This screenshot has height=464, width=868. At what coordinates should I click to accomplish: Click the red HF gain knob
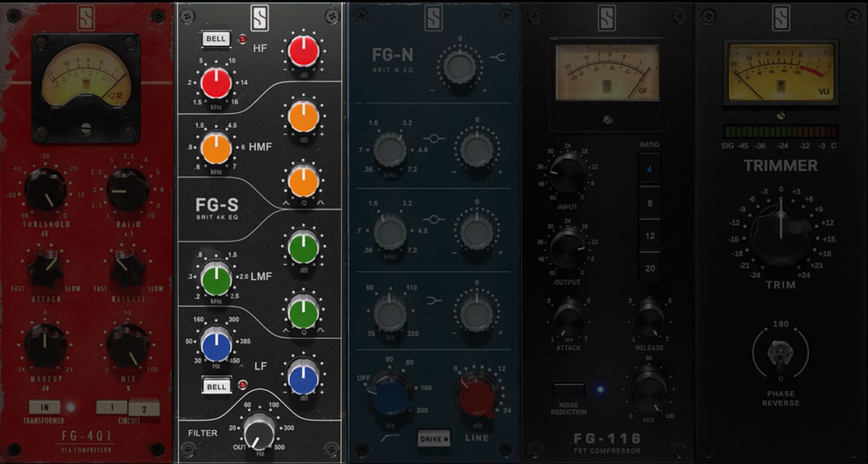(303, 50)
